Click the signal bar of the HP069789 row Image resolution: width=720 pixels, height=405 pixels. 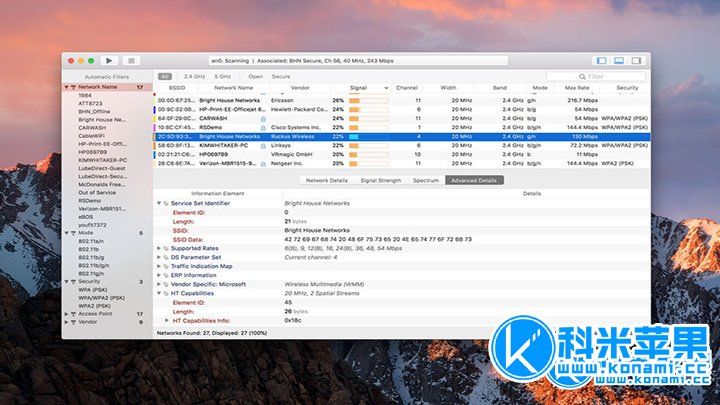tap(368, 155)
